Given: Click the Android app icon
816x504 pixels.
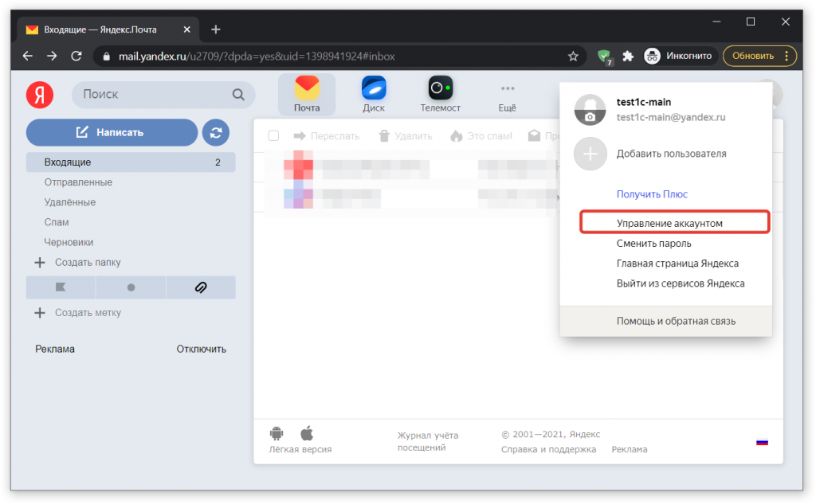Looking at the screenshot, I should [277, 434].
